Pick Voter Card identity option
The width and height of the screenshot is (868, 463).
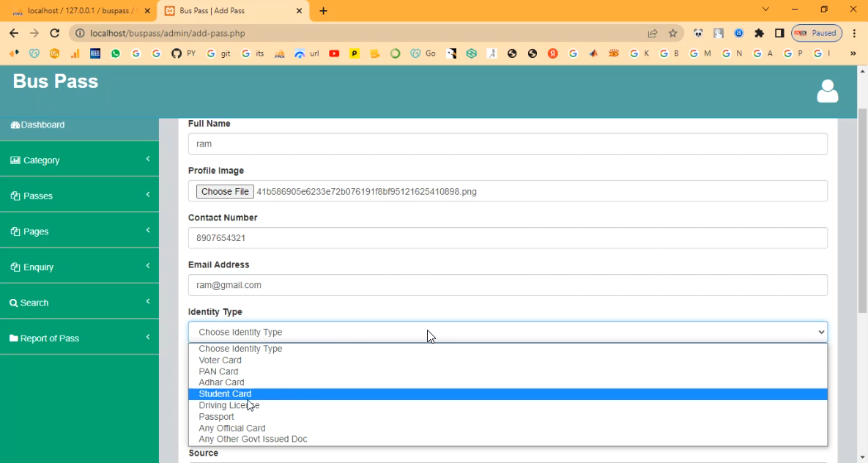pyautogui.click(x=220, y=360)
